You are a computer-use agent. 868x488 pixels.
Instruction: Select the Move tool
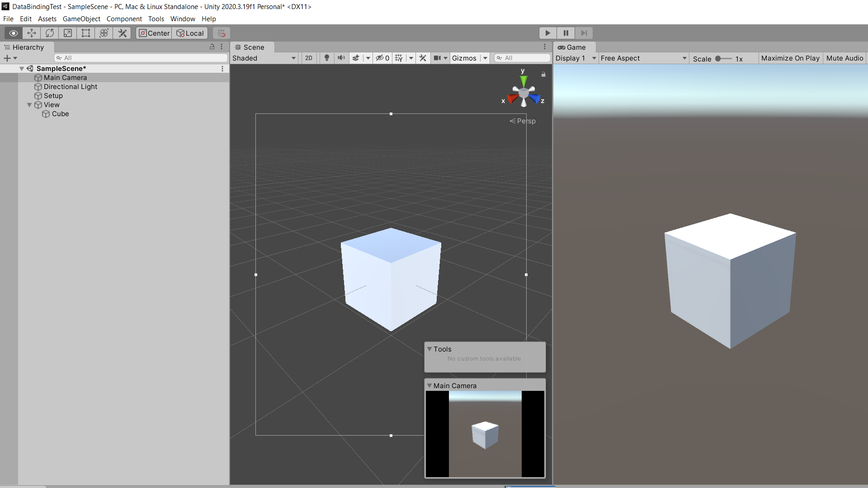point(32,33)
